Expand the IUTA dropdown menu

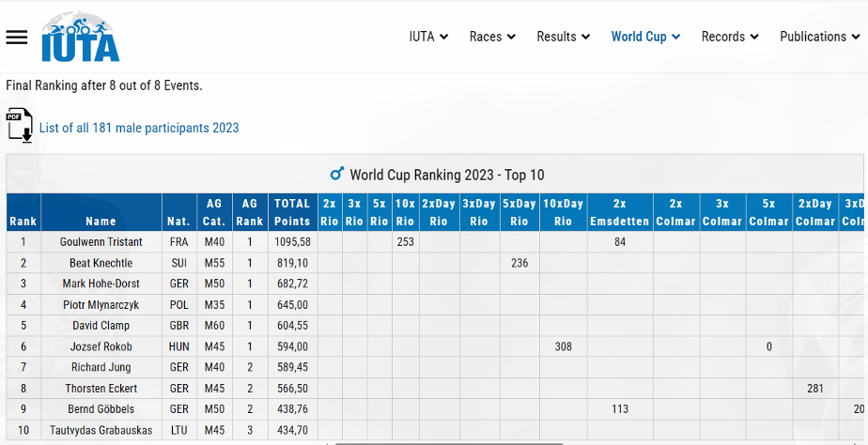point(428,37)
